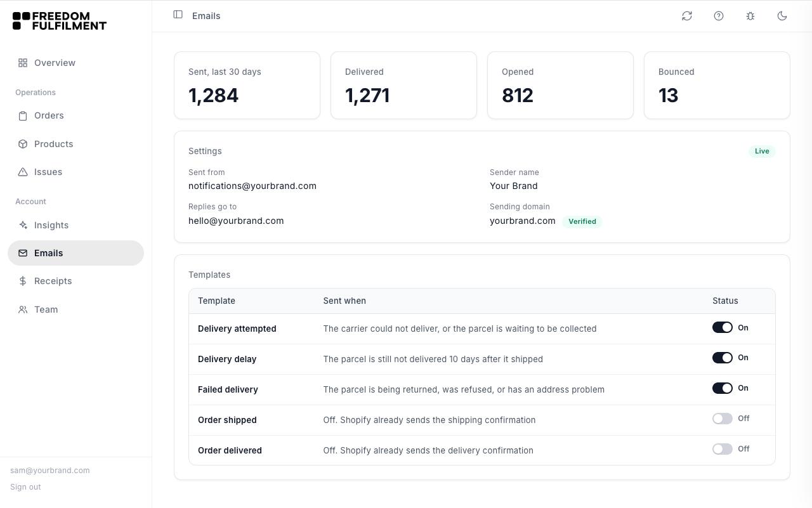This screenshot has height=508, width=812.
Task: Click the Sign out link
Action: (25, 487)
